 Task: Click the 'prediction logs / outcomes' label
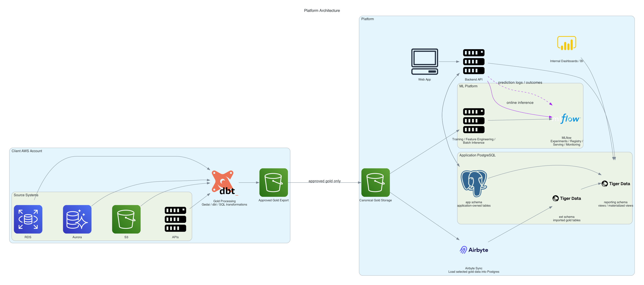tap(520, 82)
